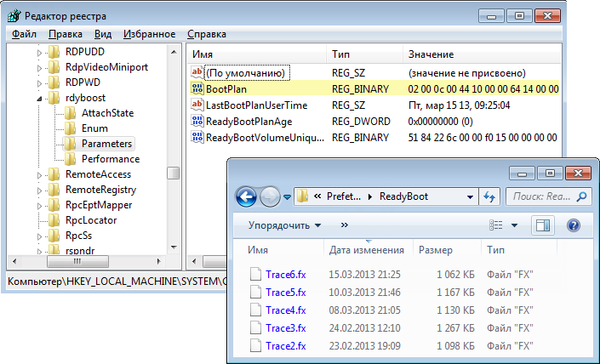Screen dimensions: 600x364
Task: Select the ReadyBootPlanAge value name
Action: point(249,122)
